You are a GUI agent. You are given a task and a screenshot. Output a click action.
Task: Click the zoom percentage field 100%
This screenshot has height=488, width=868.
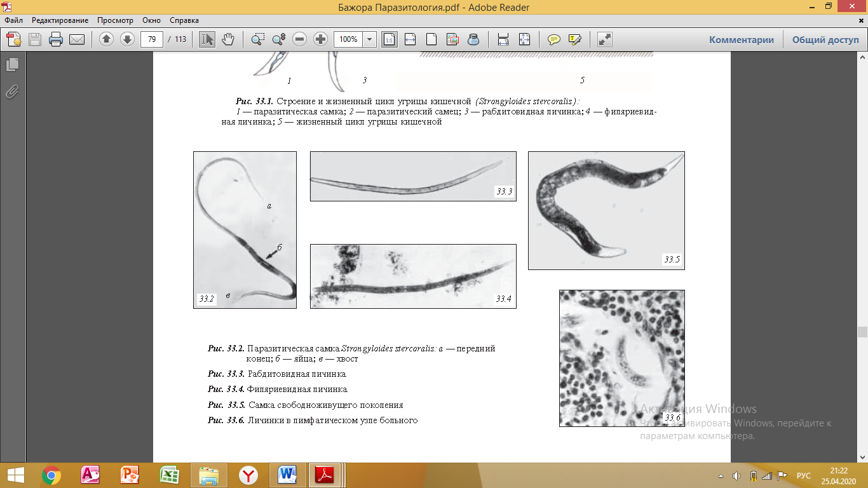(348, 39)
